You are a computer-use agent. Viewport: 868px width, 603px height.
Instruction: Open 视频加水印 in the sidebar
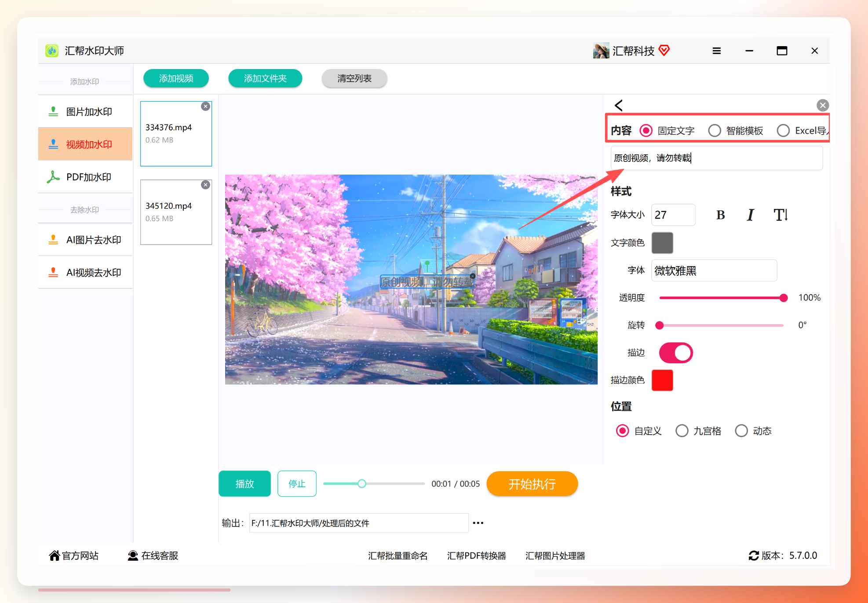[x=85, y=144]
